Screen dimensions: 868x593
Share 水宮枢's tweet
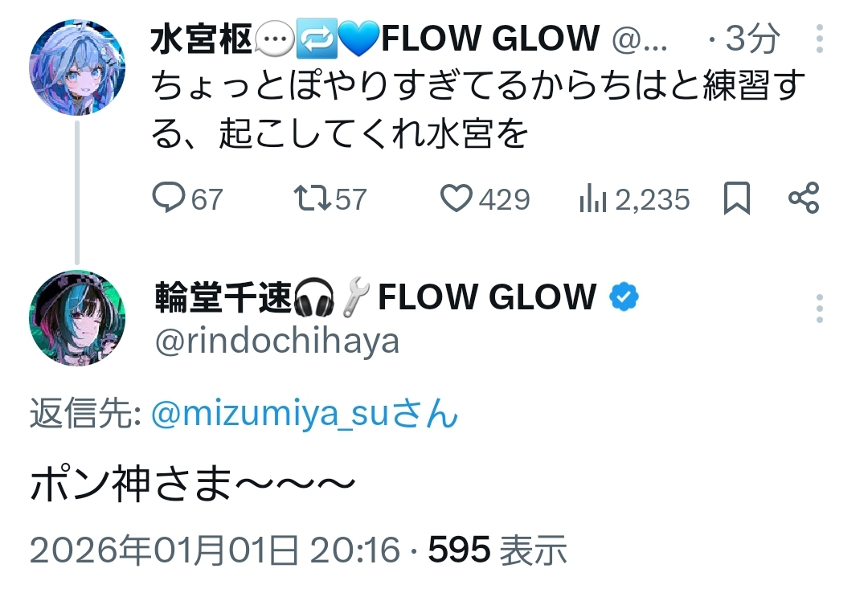pos(803,198)
